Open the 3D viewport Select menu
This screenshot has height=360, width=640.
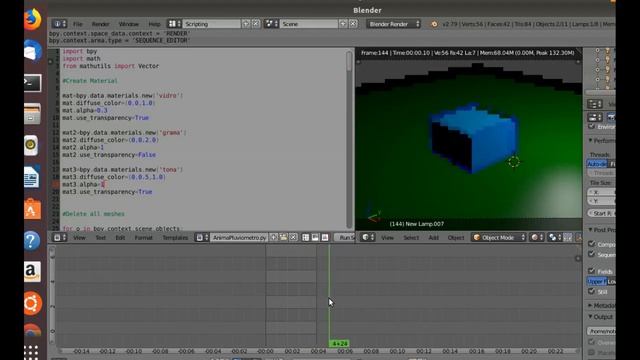pos(411,238)
